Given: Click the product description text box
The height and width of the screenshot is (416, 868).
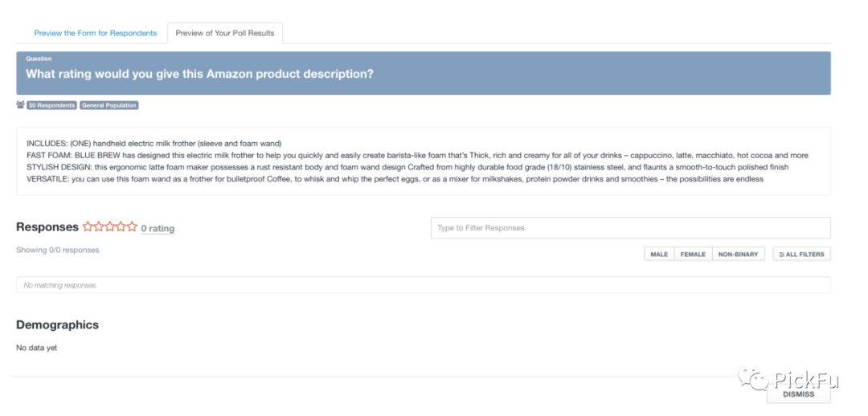Looking at the screenshot, I should click(x=424, y=161).
